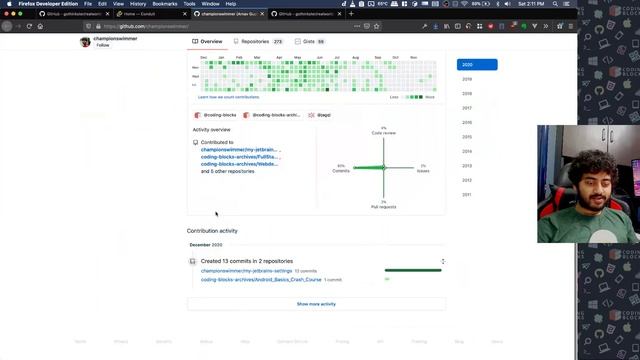The image size is (640, 360).
Task: Open the Overview profile tab
Action: (x=207, y=42)
